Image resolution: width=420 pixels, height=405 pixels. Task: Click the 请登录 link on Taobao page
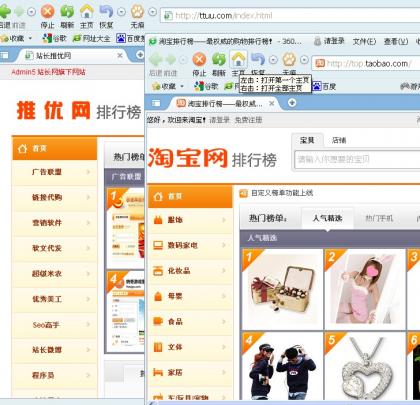[219, 120]
